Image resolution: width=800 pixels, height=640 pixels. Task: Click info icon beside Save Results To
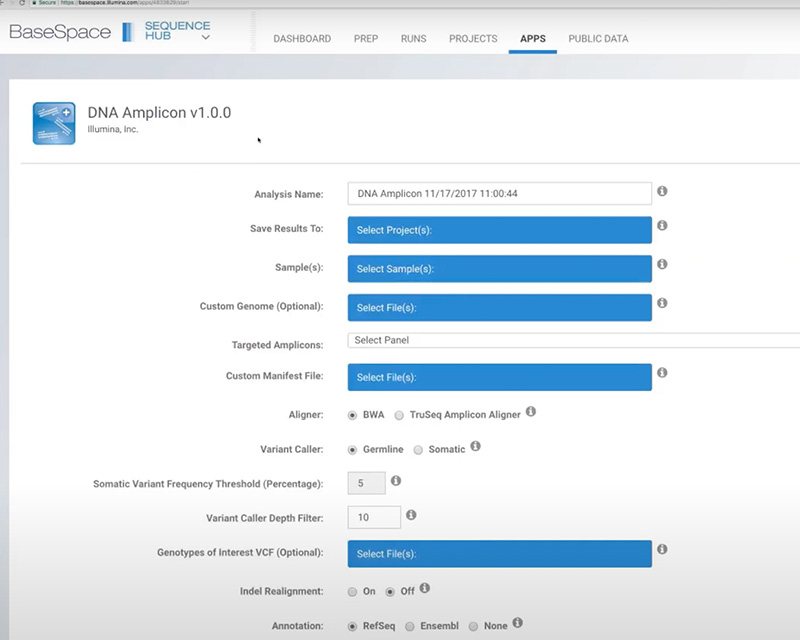click(662, 226)
